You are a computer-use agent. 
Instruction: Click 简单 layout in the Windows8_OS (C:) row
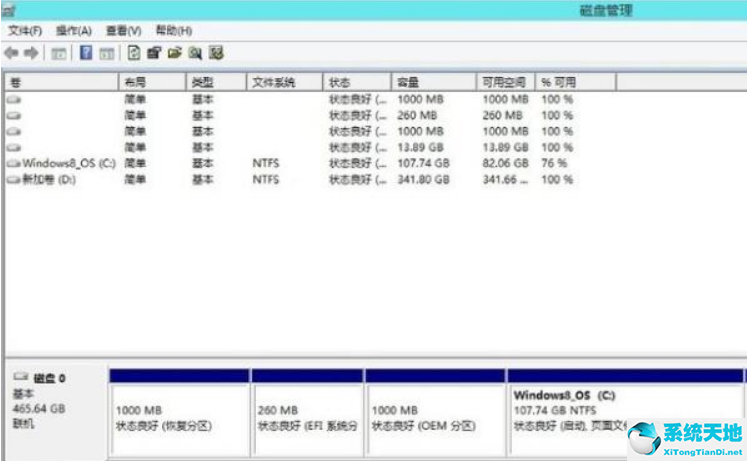135,163
